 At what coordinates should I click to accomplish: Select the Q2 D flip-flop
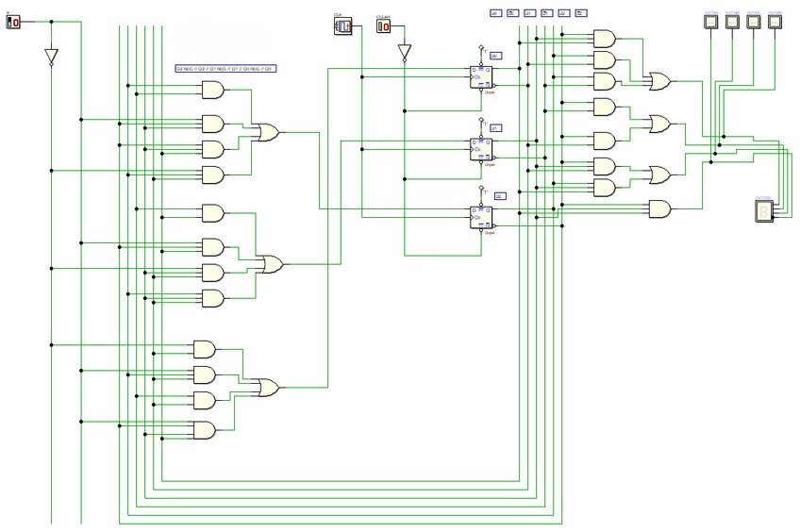coord(481,218)
